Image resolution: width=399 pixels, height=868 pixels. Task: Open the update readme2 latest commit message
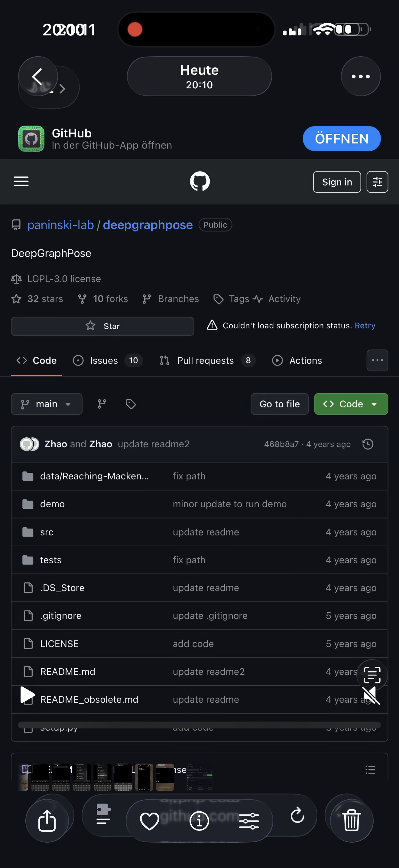(154, 444)
